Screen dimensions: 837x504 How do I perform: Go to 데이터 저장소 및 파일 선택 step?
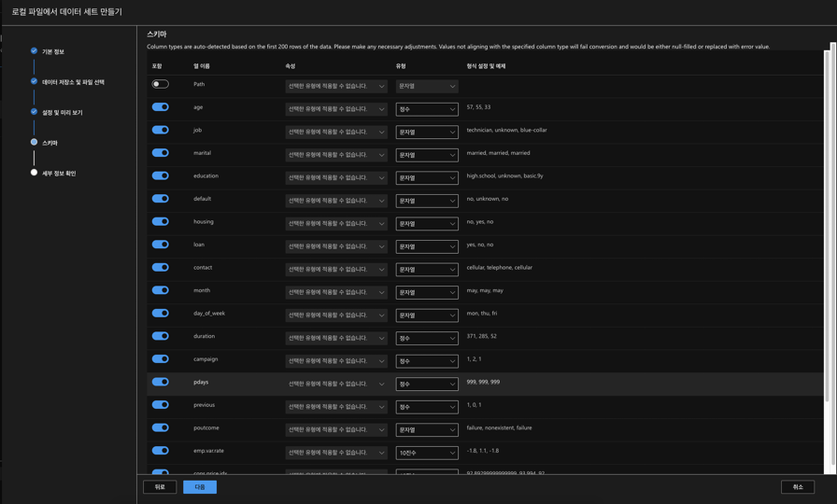pyautogui.click(x=73, y=82)
